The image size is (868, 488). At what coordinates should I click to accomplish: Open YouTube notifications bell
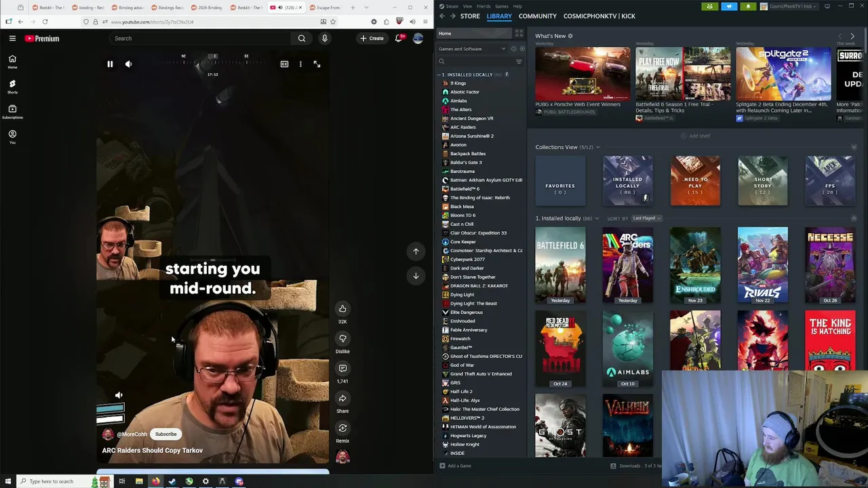tap(399, 38)
